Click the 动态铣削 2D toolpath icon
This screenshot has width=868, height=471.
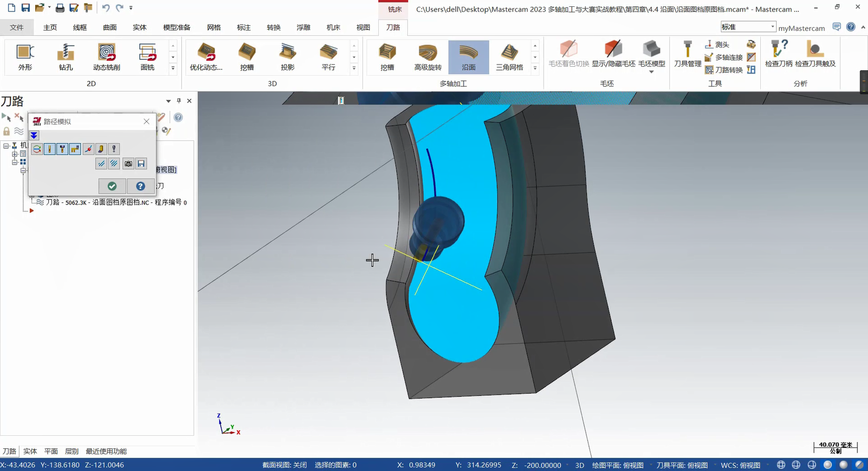click(107, 57)
